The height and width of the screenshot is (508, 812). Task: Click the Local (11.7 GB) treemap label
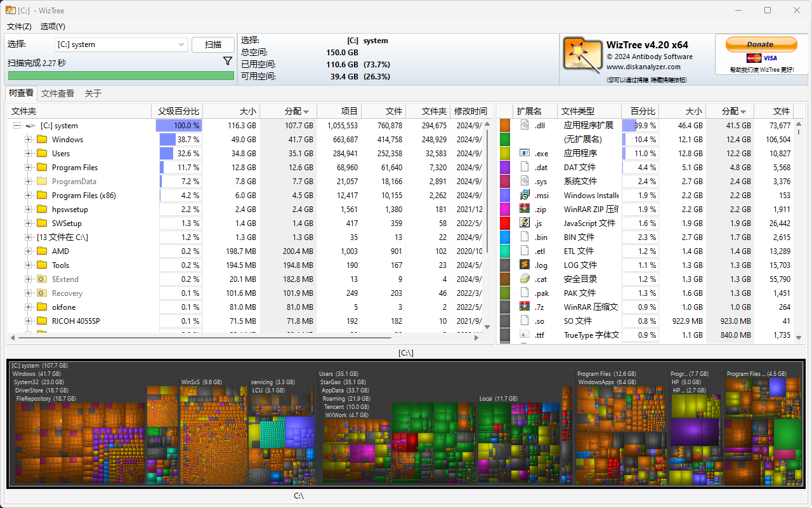[499, 399]
